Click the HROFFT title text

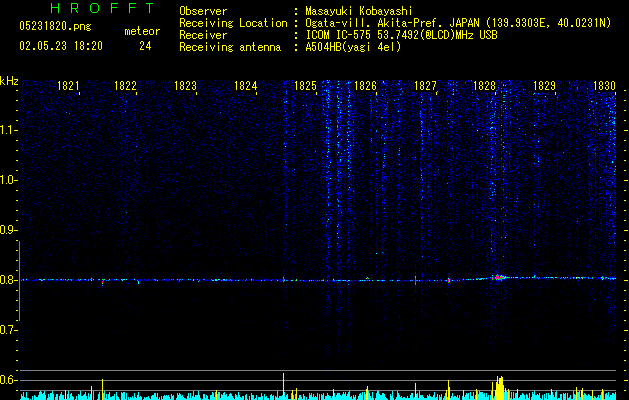pyautogui.click(x=103, y=8)
